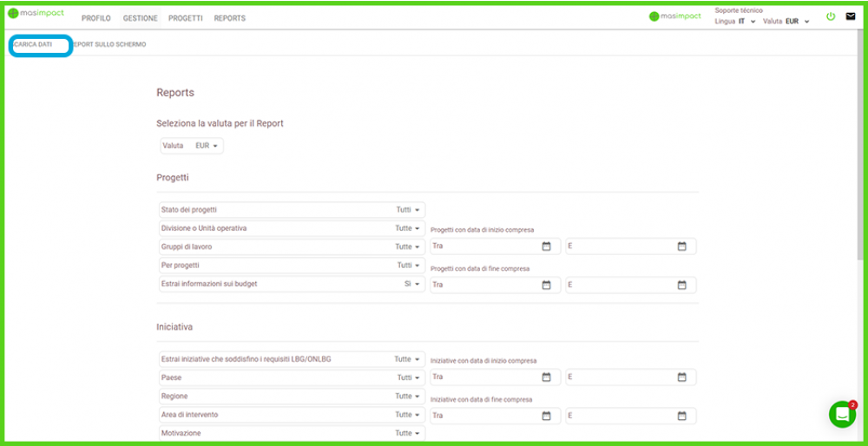Switch to REPORT SULLO SCHERMO tab
This screenshot has width=868, height=446.
tap(110, 44)
